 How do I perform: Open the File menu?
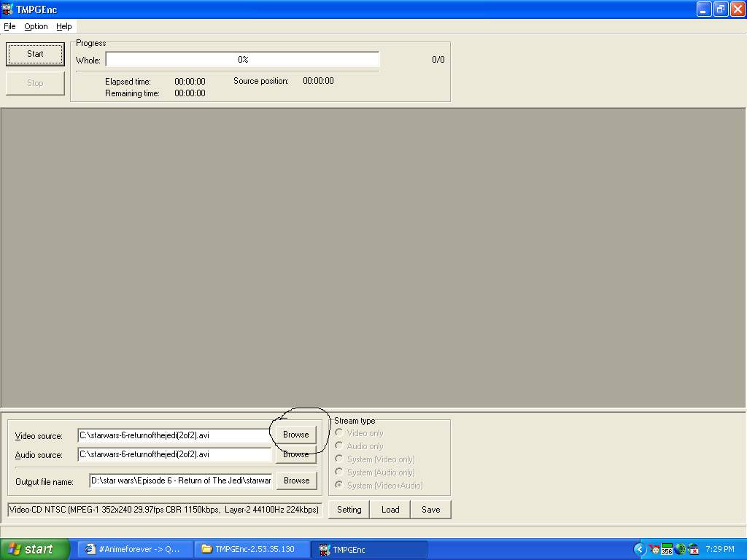[x=9, y=26]
